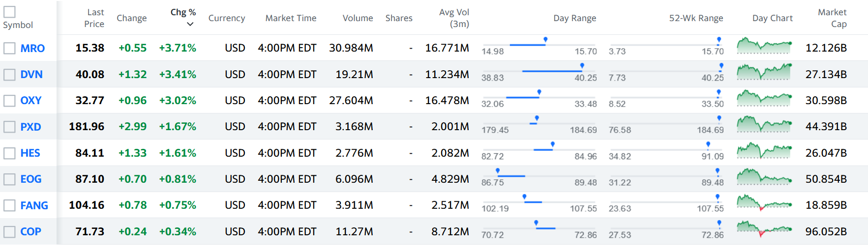Select the OXY row checkbox

(x=9, y=101)
